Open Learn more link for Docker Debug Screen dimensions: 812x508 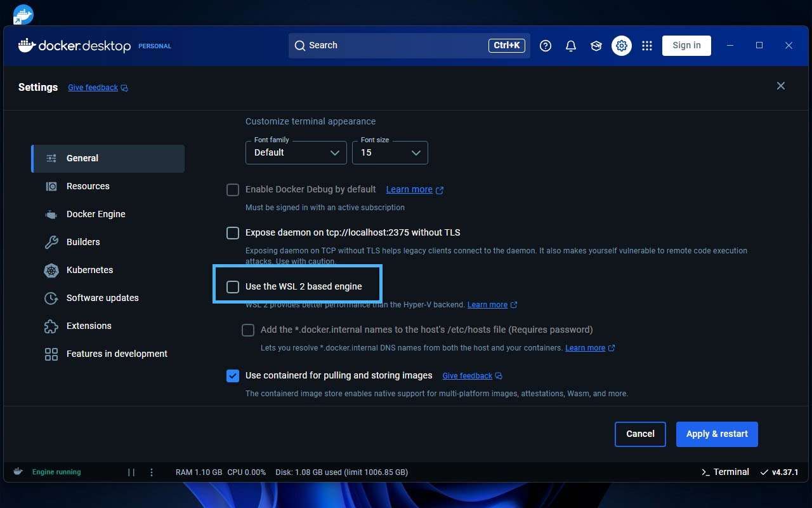pyautogui.click(x=409, y=189)
